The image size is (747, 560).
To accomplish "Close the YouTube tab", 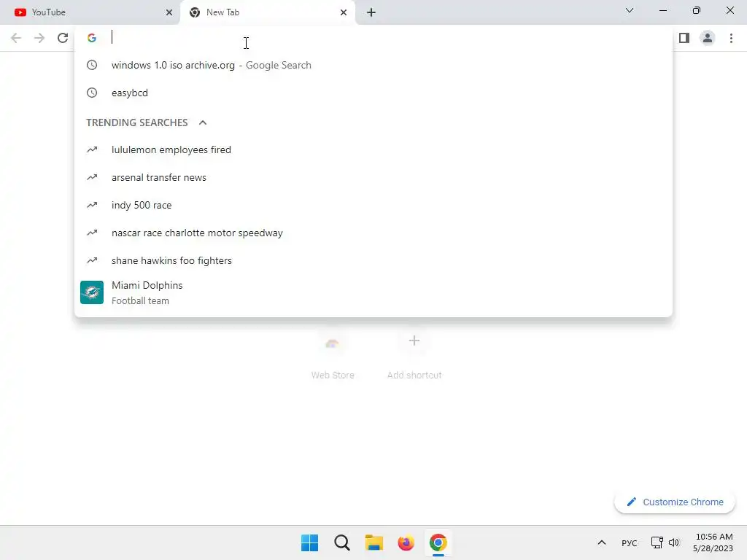I will click(x=169, y=12).
